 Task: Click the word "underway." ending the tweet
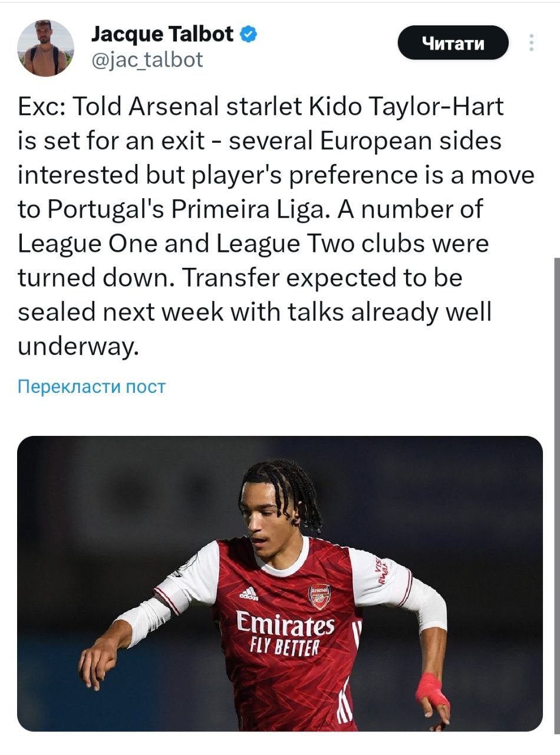tap(78, 346)
